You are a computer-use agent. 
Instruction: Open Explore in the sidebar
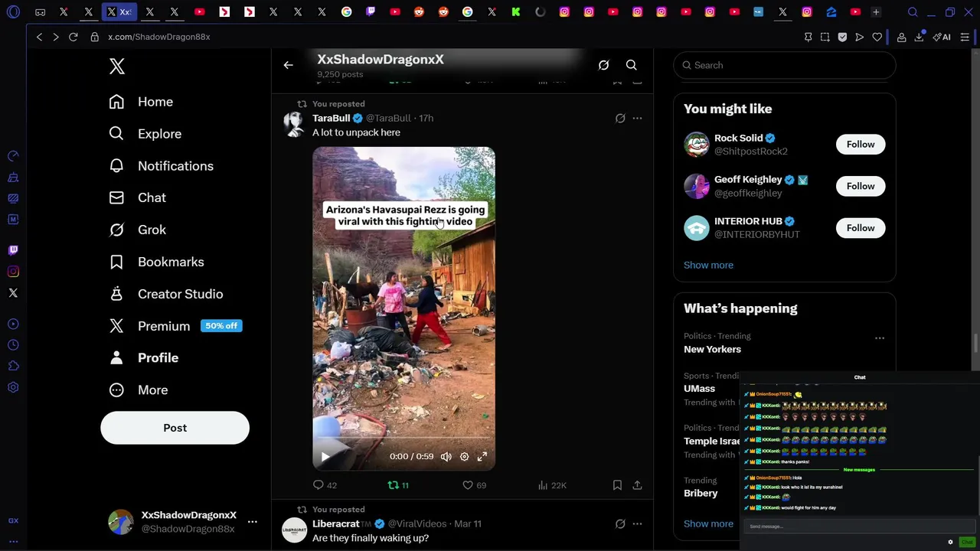tap(145, 134)
